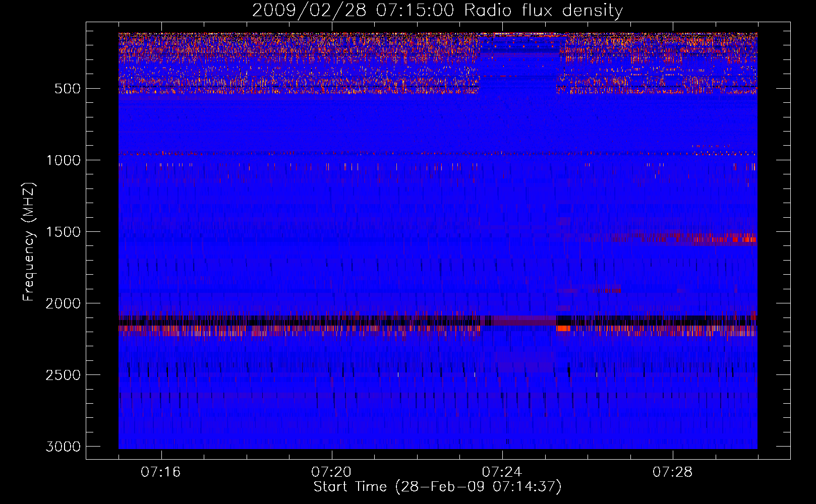Click the "Frequency (MHZ)" y-axis label
Viewport: 816px width, 504px height.
click(x=29, y=242)
